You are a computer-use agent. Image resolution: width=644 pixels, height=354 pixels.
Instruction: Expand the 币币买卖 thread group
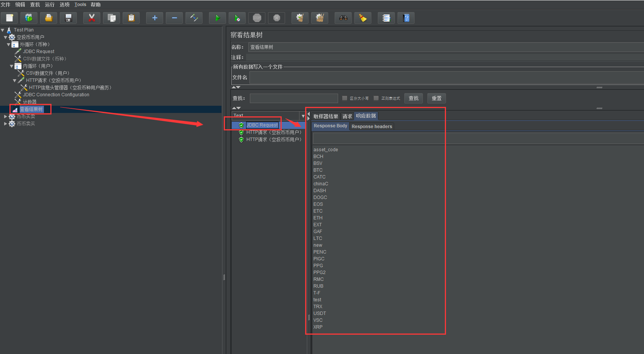click(5, 116)
